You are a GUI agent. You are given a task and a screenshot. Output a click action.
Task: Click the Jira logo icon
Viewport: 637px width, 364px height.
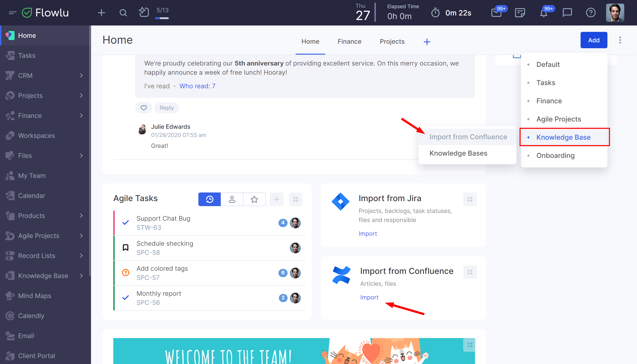[x=340, y=202]
